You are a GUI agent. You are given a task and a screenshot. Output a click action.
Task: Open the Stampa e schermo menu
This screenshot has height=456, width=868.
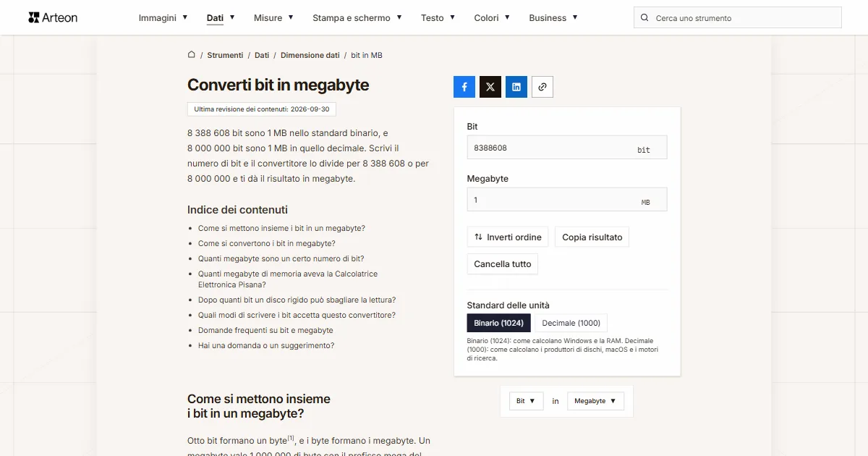pyautogui.click(x=357, y=18)
